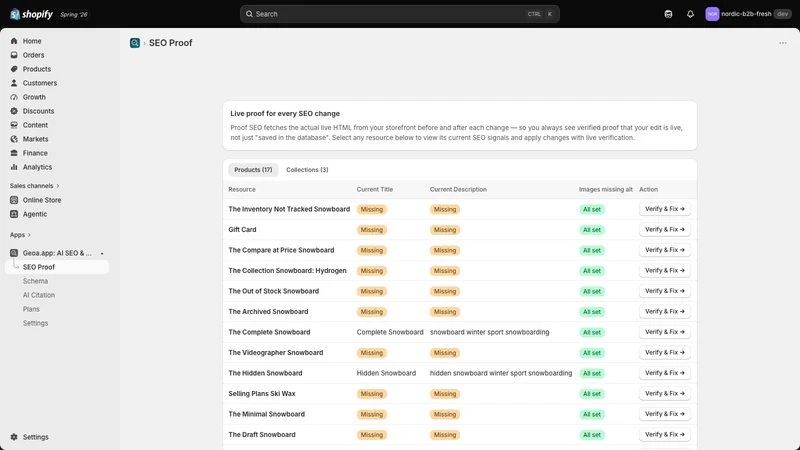This screenshot has height=450, width=800.
Task: Click 'snowboard winter sport snowboarding' description
Action: pyautogui.click(x=489, y=332)
